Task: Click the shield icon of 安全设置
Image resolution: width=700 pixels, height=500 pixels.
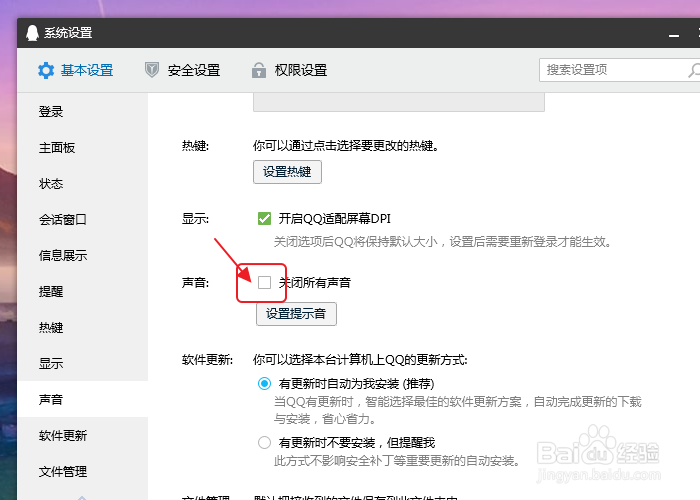Action: (x=152, y=70)
